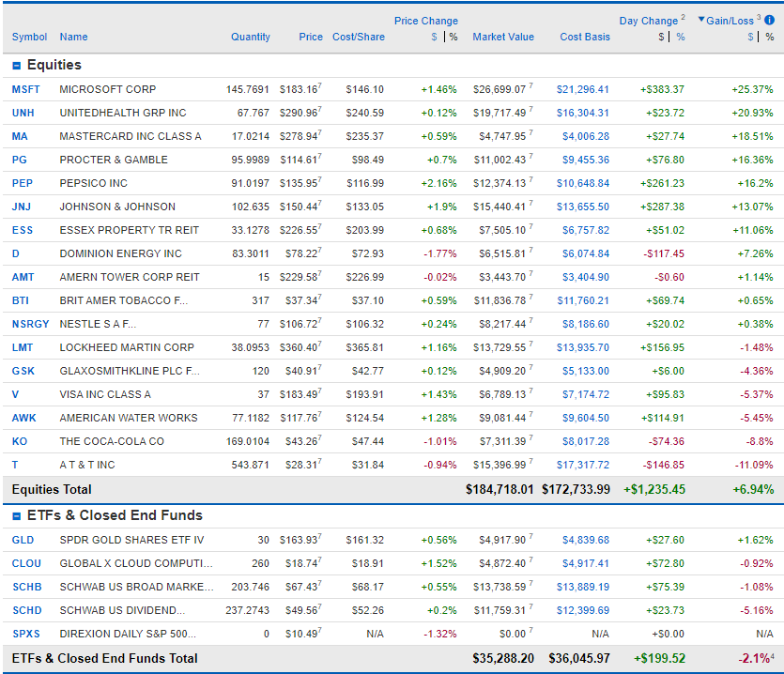Image resolution: width=784 pixels, height=674 pixels.
Task: Click MSFT market value $26,699.07
Action: coord(500,89)
